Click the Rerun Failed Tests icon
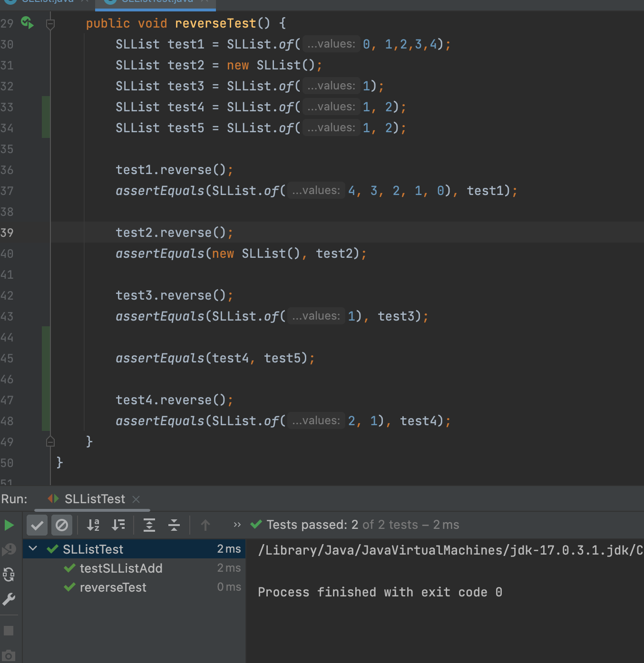The height and width of the screenshot is (663, 644). [9, 550]
